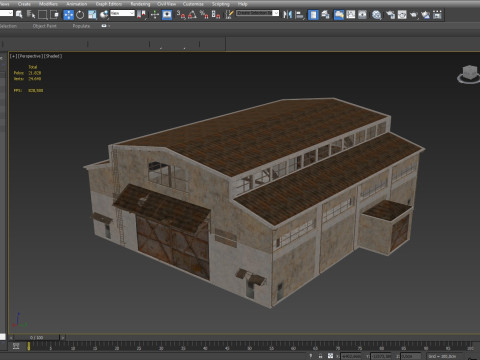Switch to the Object Paint ribbon tab
The height and width of the screenshot is (360, 480).
45,26
